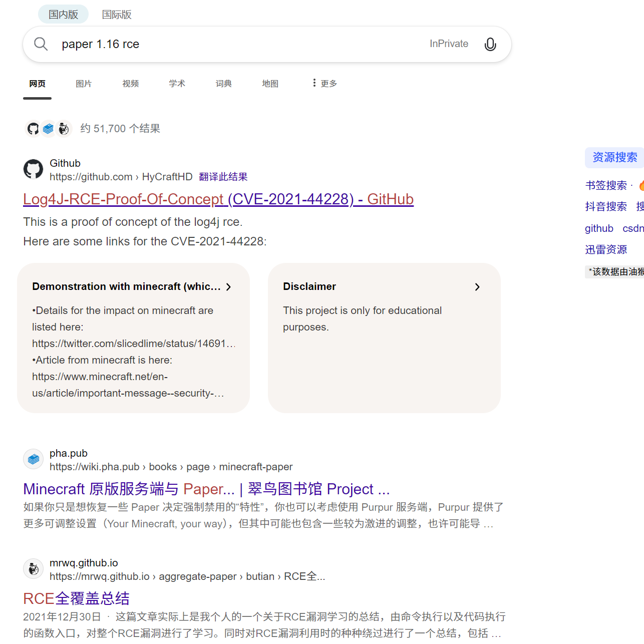Click twitter.com/slicedlime link text in card
This screenshot has height=644, width=644.
(134, 344)
